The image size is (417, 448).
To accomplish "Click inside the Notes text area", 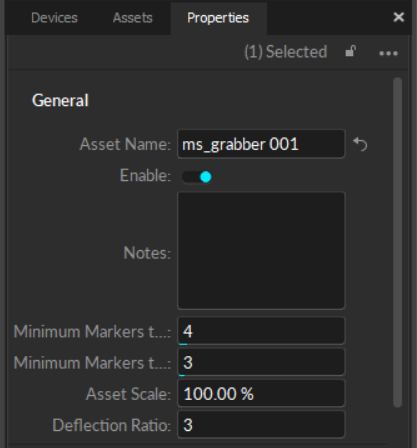I will click(261, 250).
